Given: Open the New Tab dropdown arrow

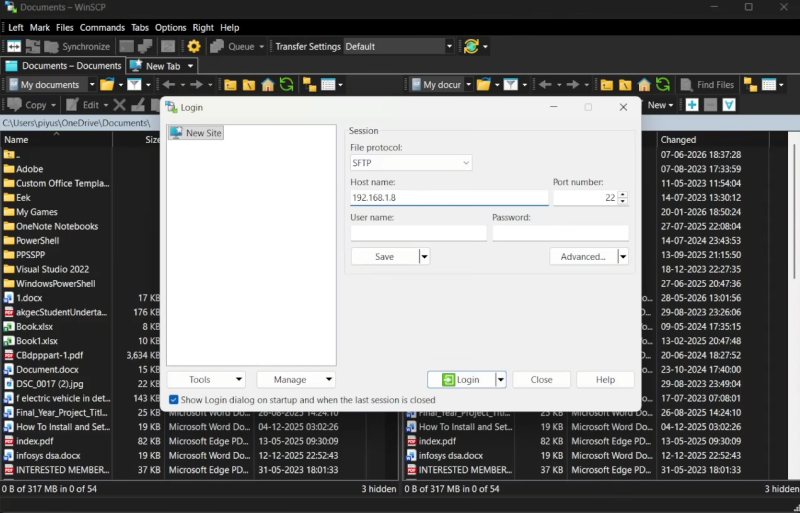Looking at the screenshot, I should [190, 66].
